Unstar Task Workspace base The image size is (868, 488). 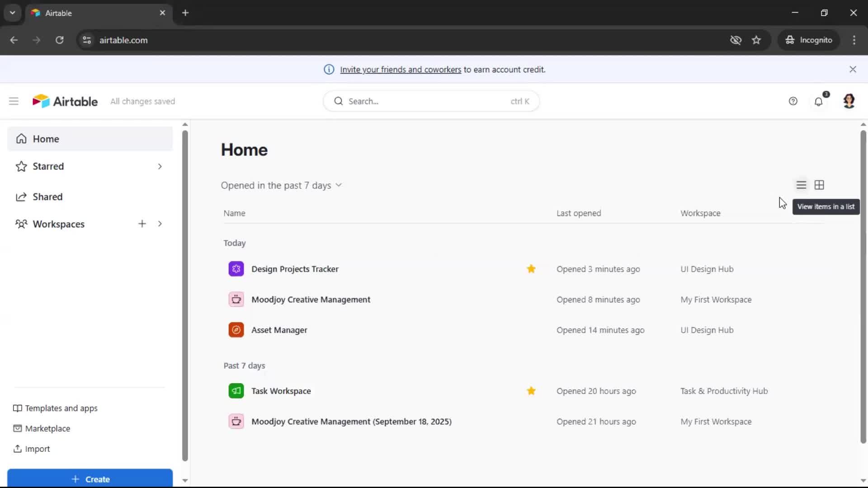tap(531, 391)
